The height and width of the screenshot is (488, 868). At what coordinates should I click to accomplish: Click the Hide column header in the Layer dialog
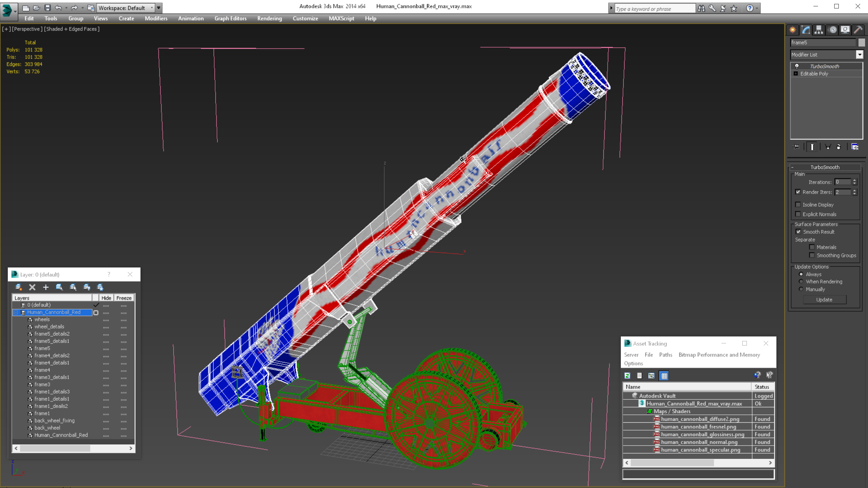(x=106, y=298)
